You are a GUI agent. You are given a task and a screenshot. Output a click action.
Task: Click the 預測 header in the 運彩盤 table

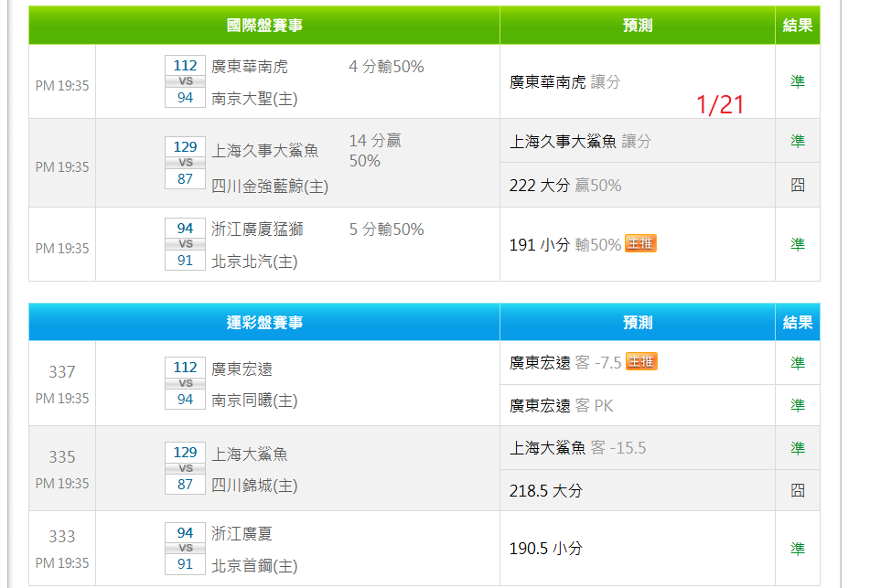pos(638,322)
